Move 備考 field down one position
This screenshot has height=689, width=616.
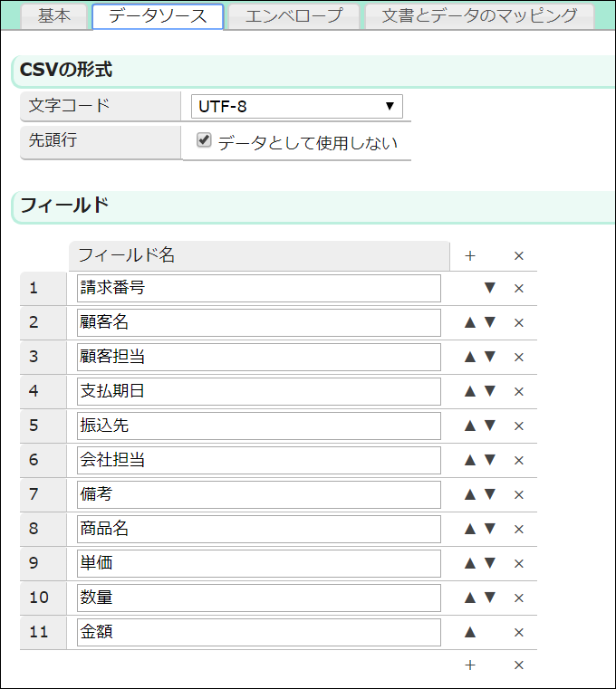click(490, 494)
